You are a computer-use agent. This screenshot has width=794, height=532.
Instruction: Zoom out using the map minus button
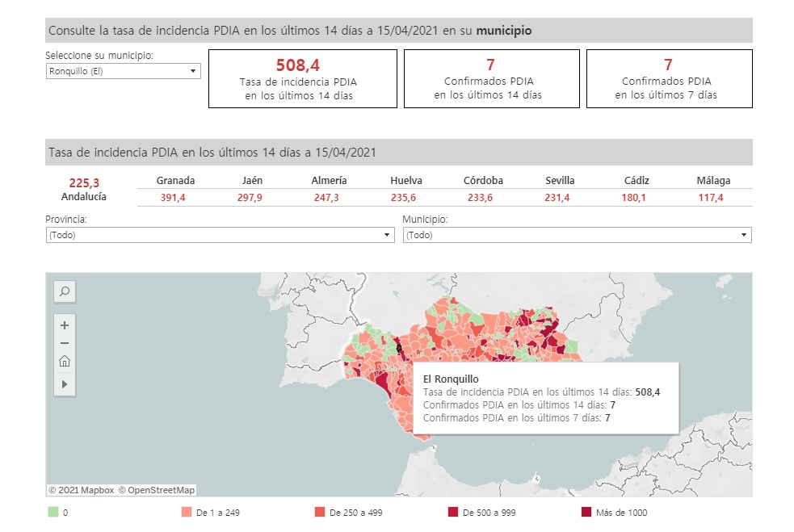pos(65,343)
